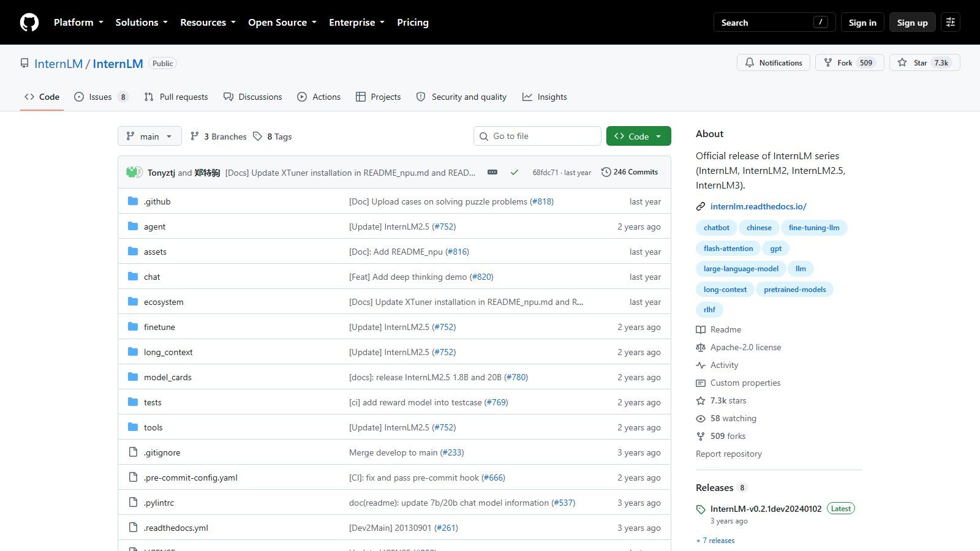This screenshot has width=980, height=551.
Task: Fork the repository
Action: tap(849, 62)
